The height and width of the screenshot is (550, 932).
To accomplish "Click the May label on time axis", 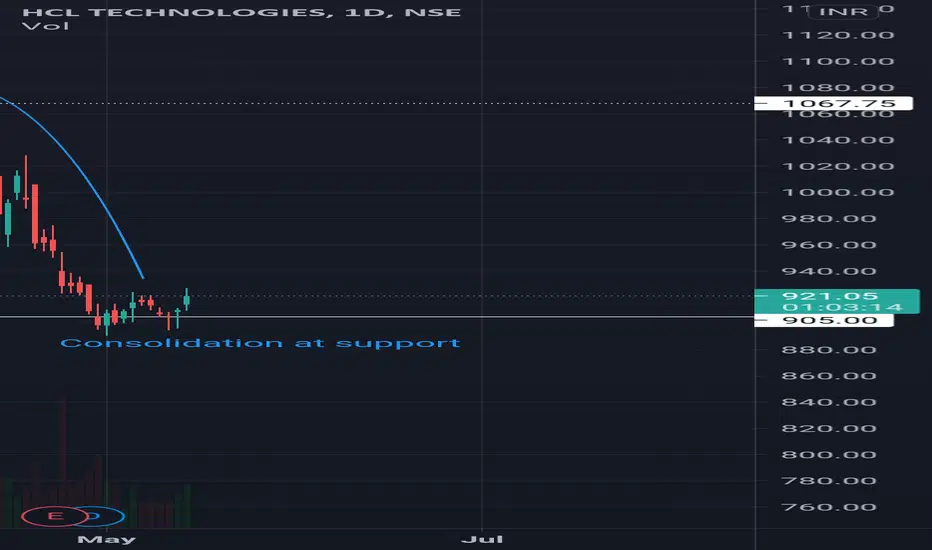I will tap(106, 539).
